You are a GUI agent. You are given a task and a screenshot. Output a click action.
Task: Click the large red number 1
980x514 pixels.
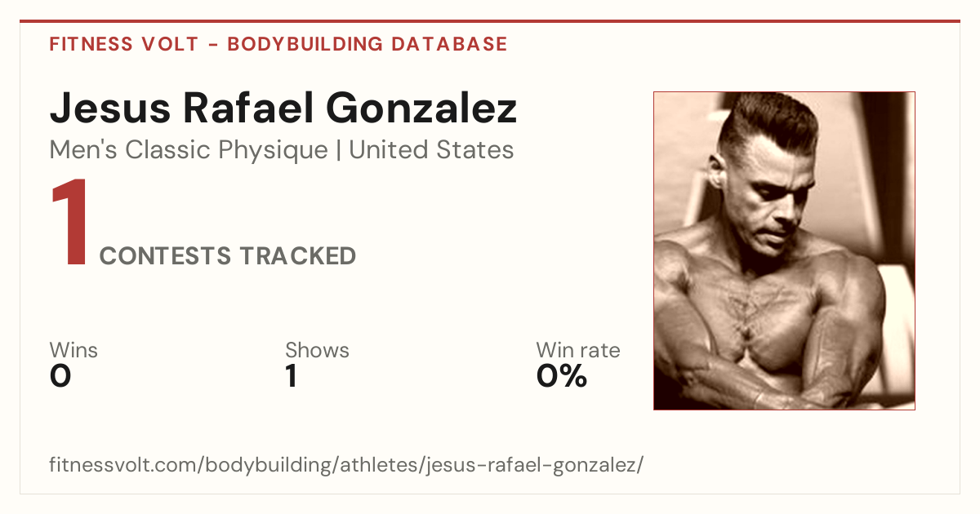pyautogui.click(x=70, y=223)
